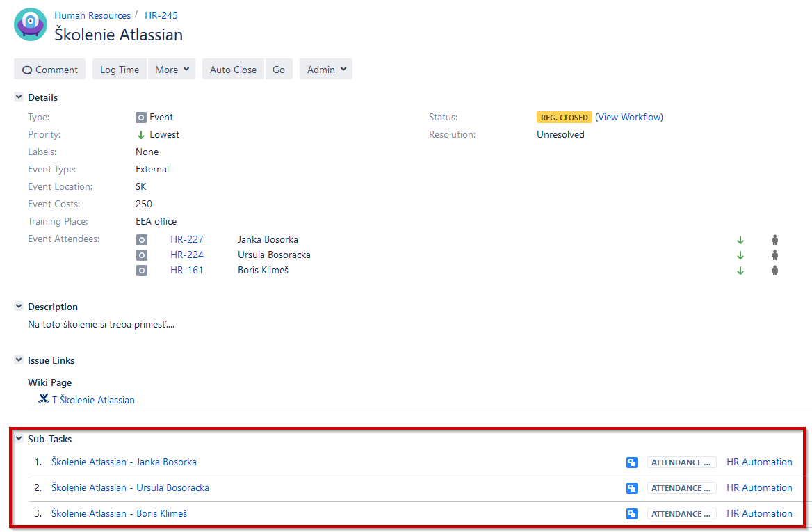
Task: Click the Comment button
Action: point(49,70)
